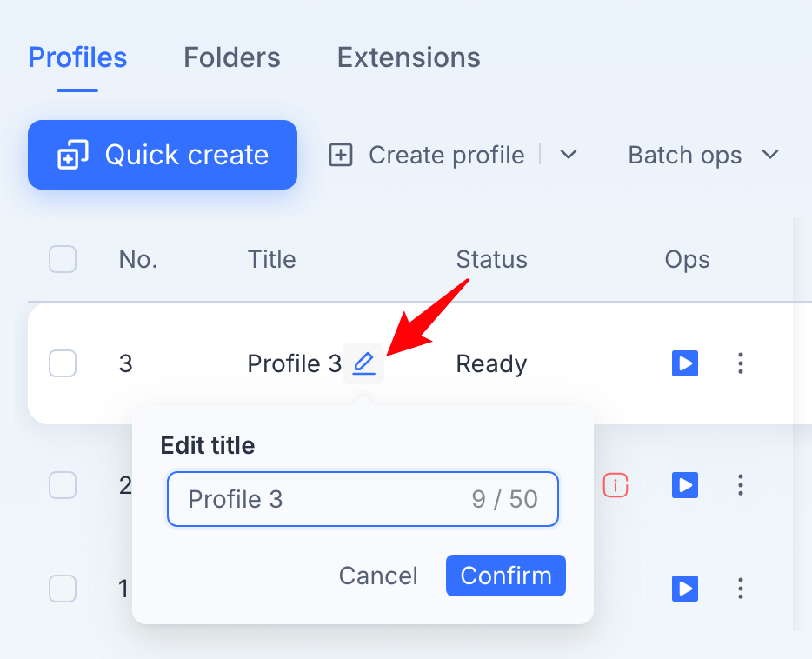
Task: Confirm the edited title
Action: [505, 576]
